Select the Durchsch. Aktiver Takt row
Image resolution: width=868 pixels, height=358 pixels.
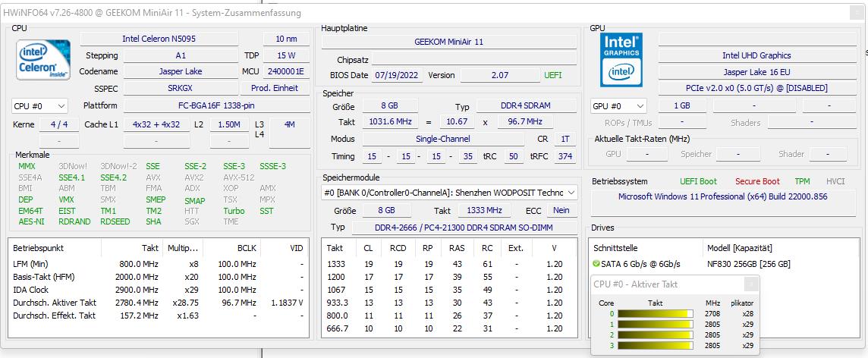click(159, 303)
